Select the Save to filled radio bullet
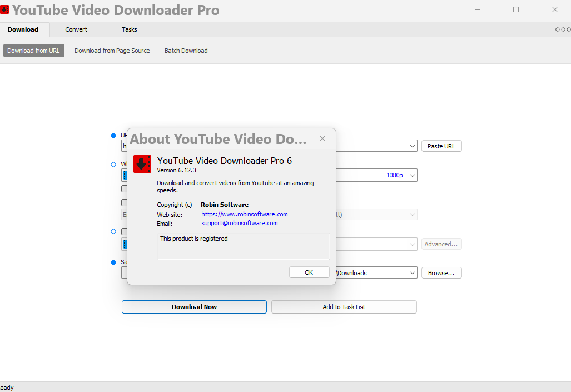The image size is (571, 392). coord(113,262)
